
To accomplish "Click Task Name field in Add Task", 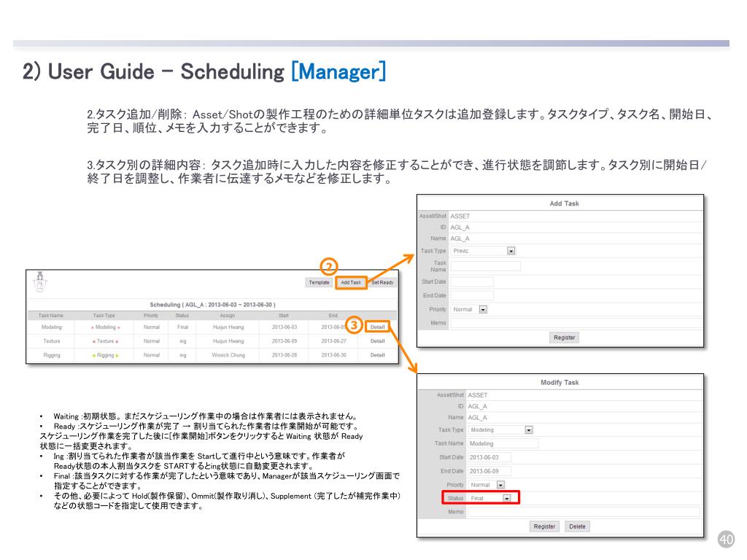I will pos(485,266).
